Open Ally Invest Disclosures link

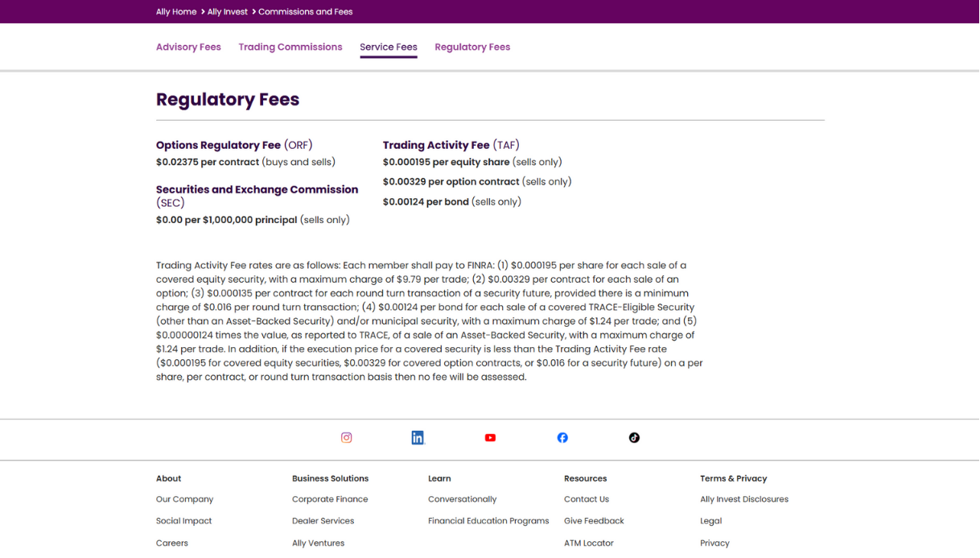point(744,499)
